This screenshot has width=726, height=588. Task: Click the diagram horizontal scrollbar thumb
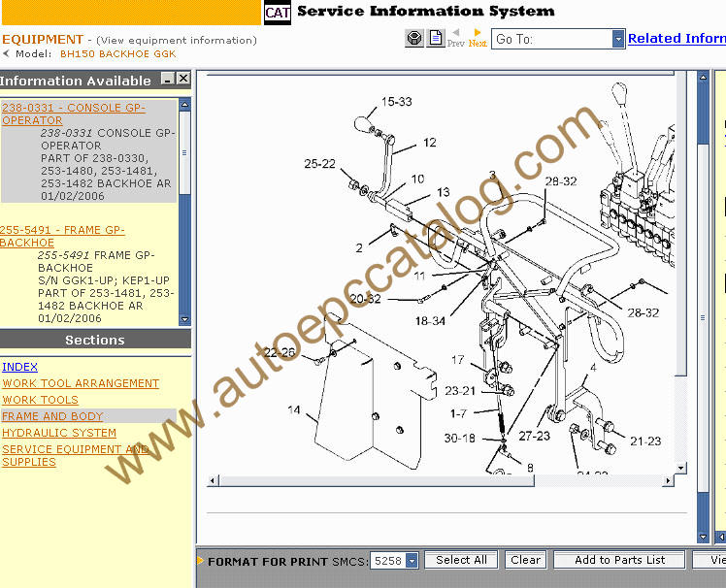[x=377, y=480]
